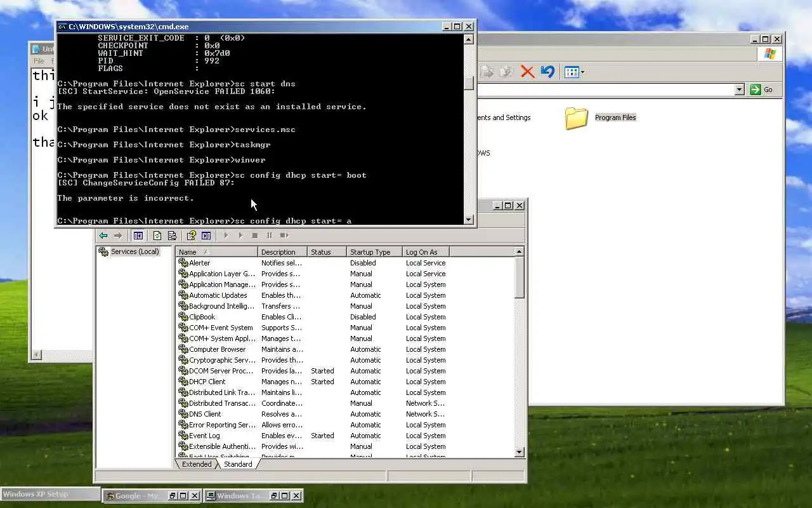Select the COM+ Event System service name
Image resolution: width=812 pixels, height=508 pixels.
[x=221, y=328]
